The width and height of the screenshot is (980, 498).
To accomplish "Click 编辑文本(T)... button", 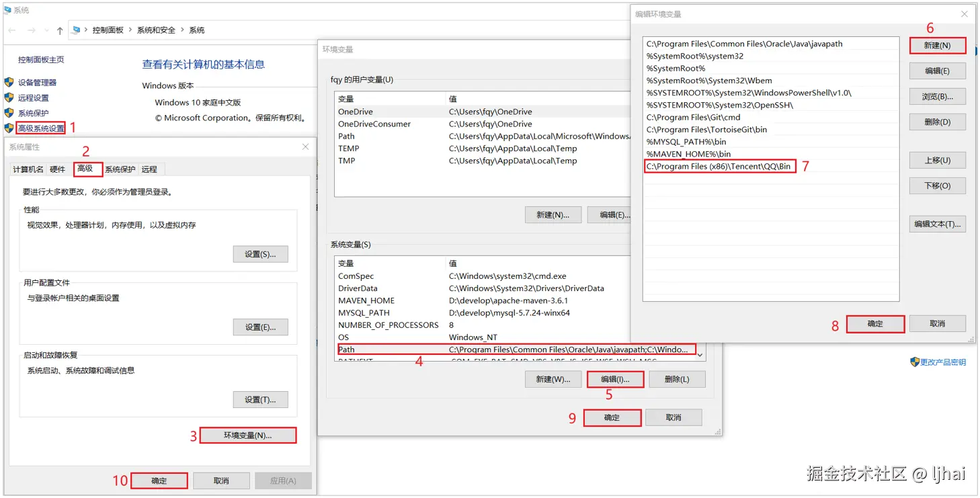I will [937, 224].
